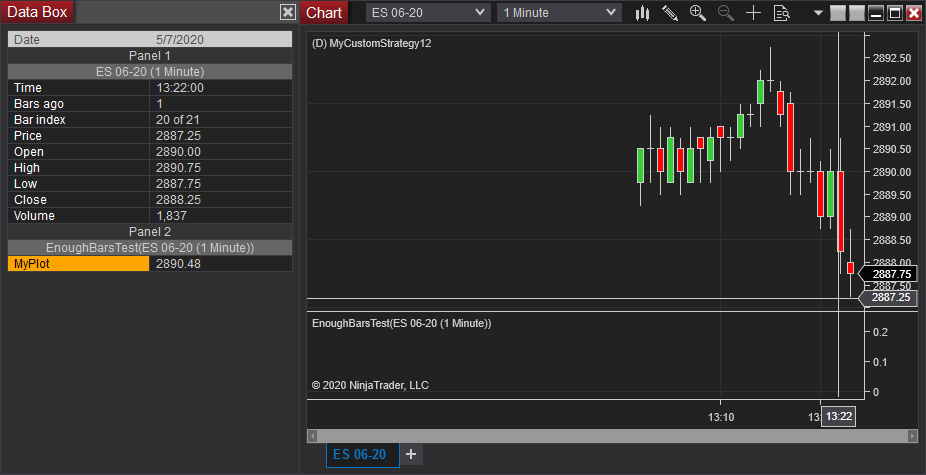Click the first gray square toolbar button

(837, 12)
